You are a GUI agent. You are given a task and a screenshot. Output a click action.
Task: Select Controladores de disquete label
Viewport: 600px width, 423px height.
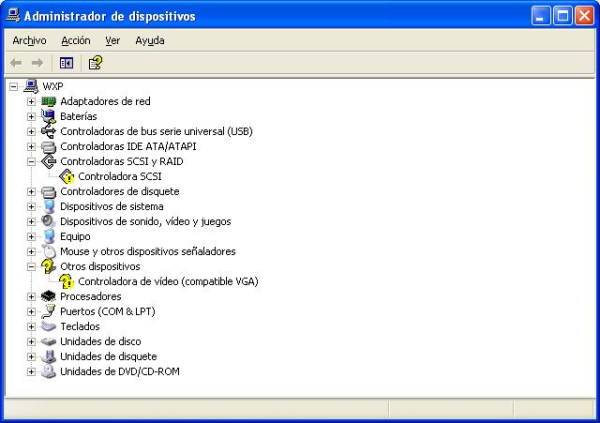pyautogui.click(x=120, y=191)
